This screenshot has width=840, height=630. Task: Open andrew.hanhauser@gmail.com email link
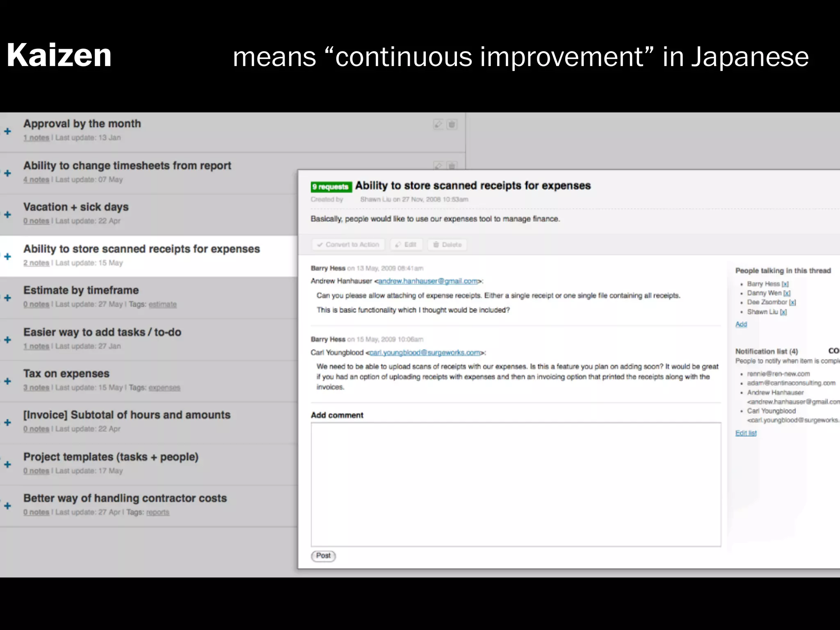(x=428, y=281)
